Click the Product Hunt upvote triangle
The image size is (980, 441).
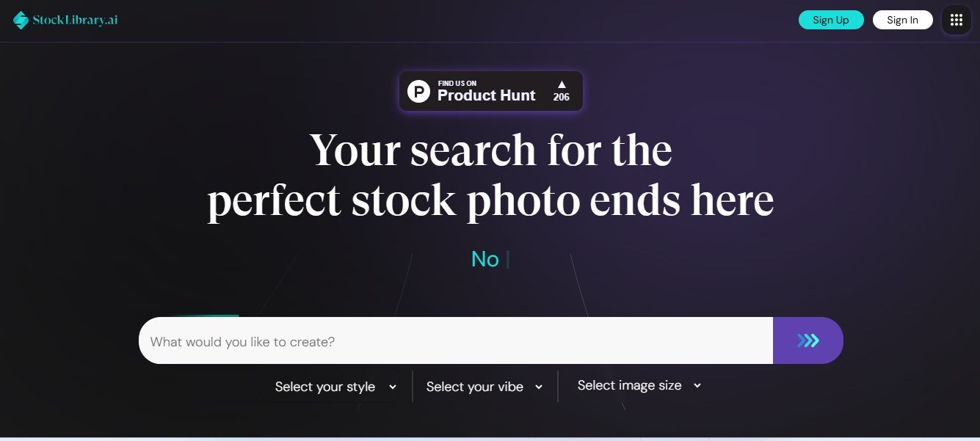click(x=562, y=84)
